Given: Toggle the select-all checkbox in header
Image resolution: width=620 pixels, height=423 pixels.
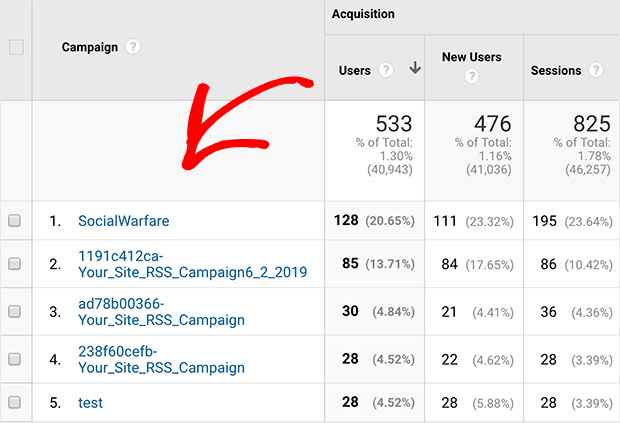Looking at the screenshot, I should (15, 47).
